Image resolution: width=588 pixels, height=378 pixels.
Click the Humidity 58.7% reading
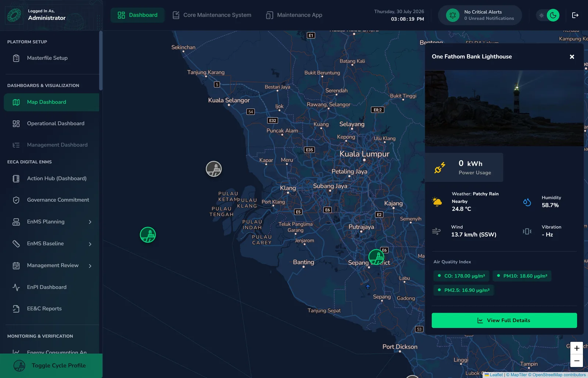coord(551,202)
